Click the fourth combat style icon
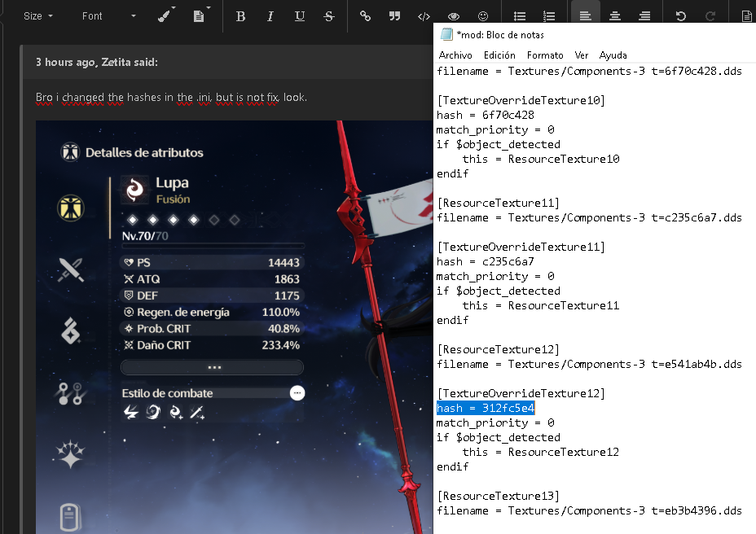 [197, 413]
